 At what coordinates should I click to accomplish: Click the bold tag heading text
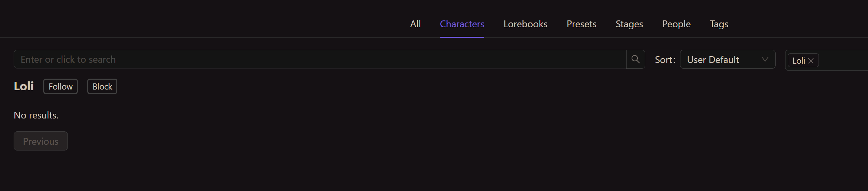click(24, 86)
